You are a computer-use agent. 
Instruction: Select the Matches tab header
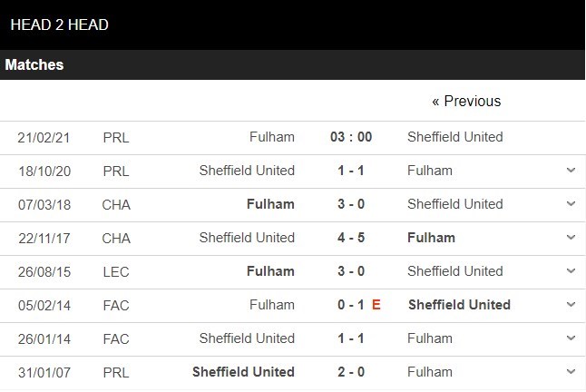pos(34,65)
